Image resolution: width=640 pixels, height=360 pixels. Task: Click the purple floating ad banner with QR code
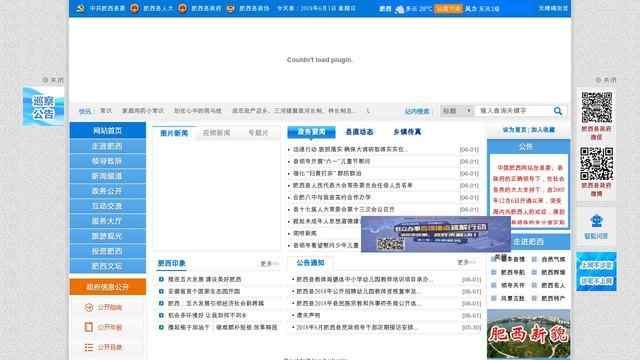pos(436,234)
